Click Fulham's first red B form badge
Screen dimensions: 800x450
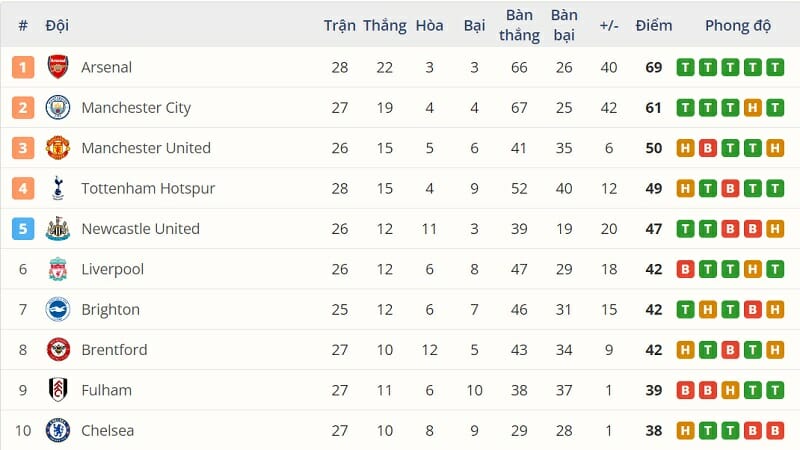pyautogui.click(x=686, y=390)
